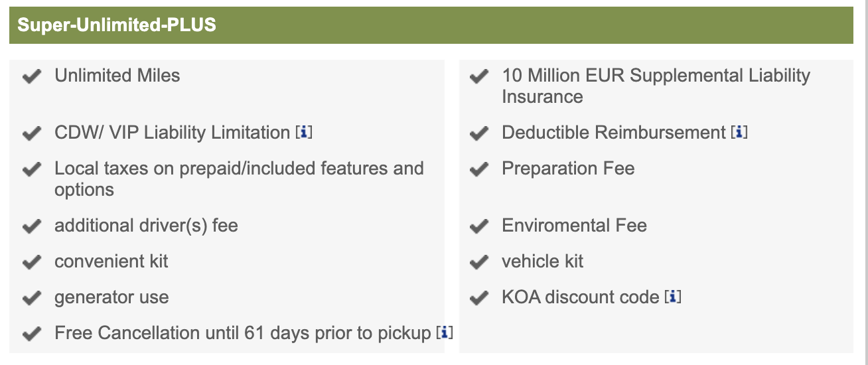Viewport: 868px width, 365px height.
Task: Click checkmark next to Preparation Fee
Action: click(x=478, y=170)
